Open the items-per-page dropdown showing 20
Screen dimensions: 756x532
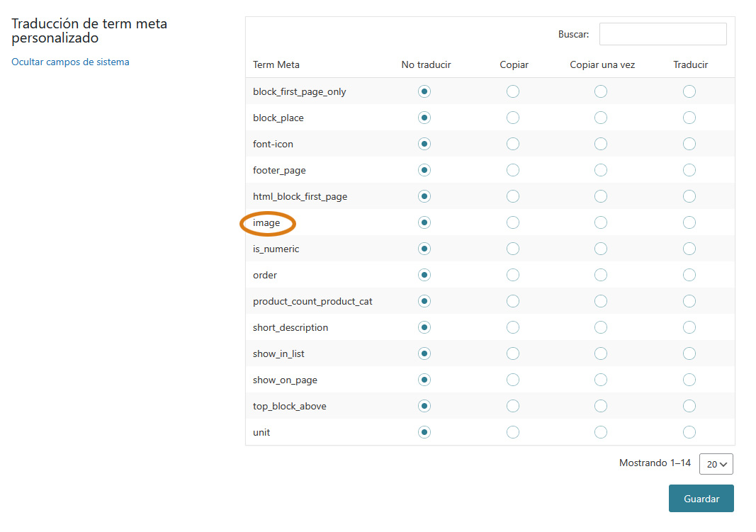pos(716,464)
